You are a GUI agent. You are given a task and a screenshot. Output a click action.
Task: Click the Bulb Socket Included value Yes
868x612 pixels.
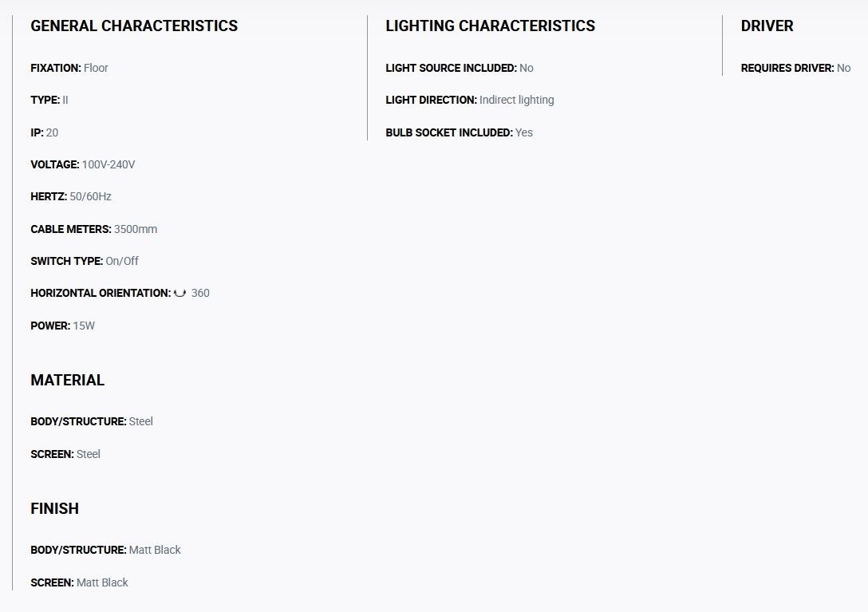(x=523, y=133)
